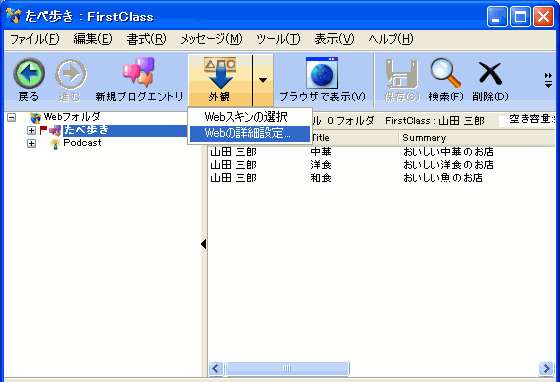Expand the Podcast tree node
Screen dimensions: 560x382
coord(31,144)
